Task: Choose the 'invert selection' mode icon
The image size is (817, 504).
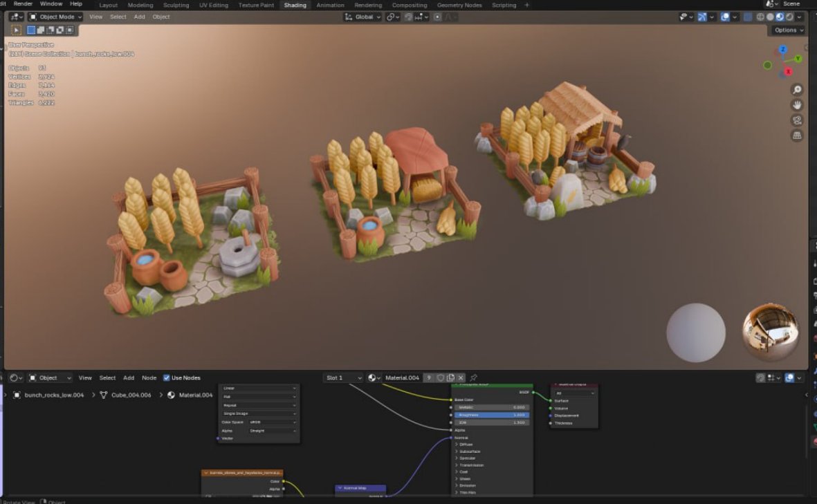Action: (60, 30)
